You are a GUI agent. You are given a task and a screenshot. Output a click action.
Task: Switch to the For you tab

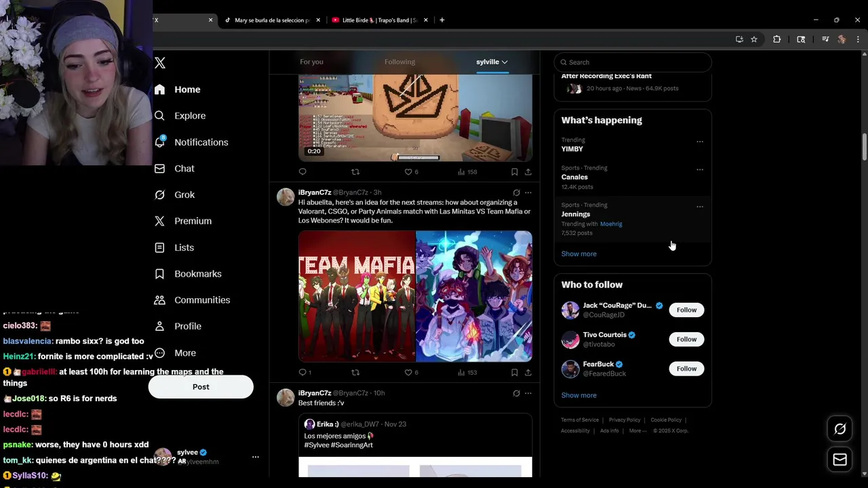click(x=311, y=62)
